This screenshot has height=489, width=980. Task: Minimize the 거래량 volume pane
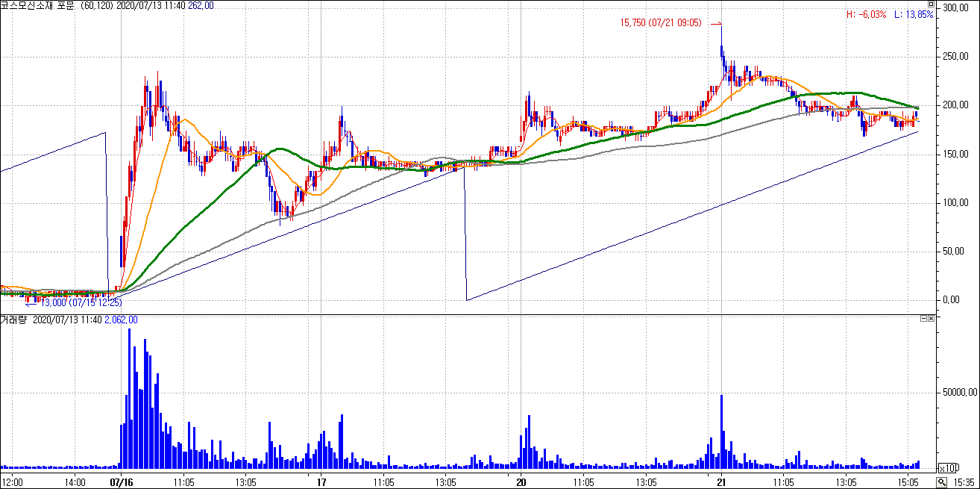pos(923,319)
